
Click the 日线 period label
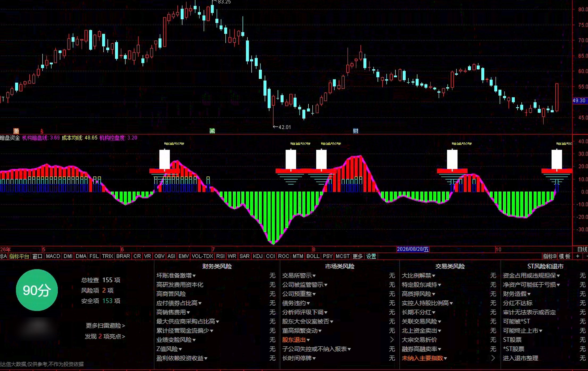click(582, 249)
